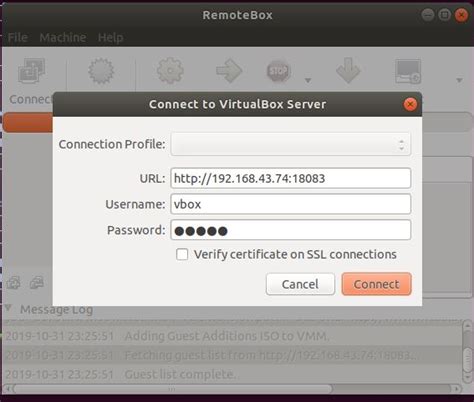Open the Connection Profile combo box

[x=291, y=144]
